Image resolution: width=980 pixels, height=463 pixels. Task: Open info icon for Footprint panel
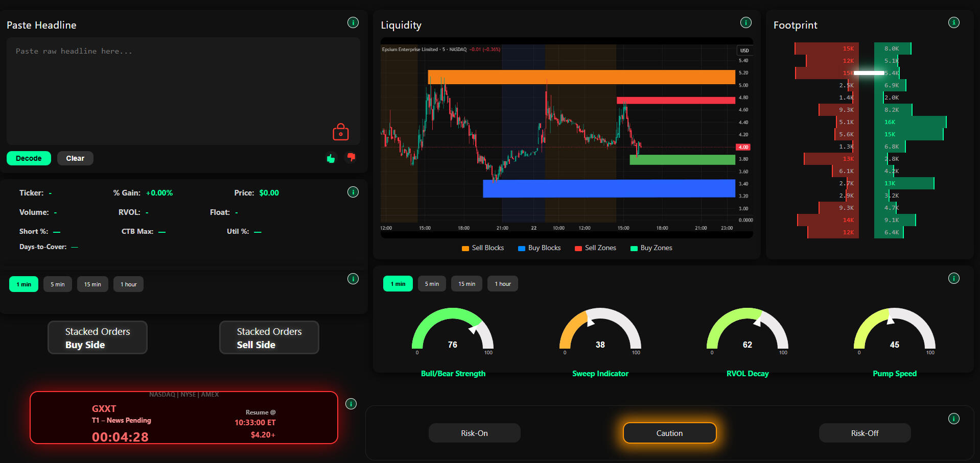(953, 22)
